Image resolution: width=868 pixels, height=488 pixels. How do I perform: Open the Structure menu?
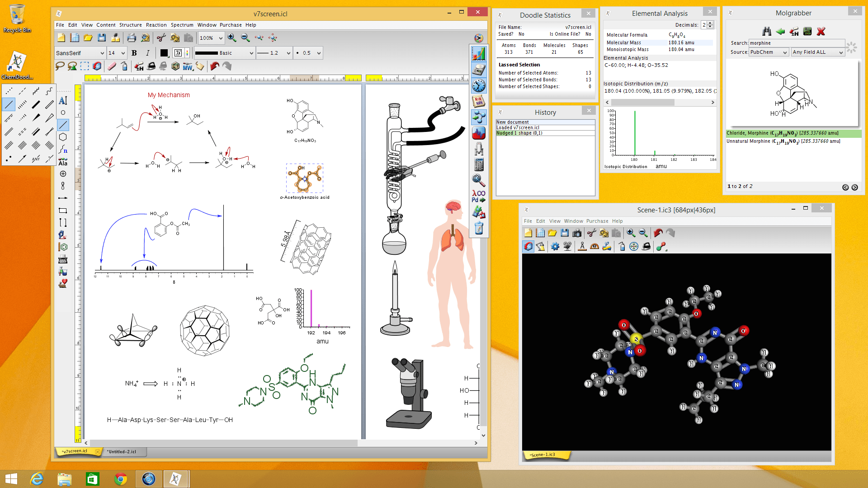[130, 25]
